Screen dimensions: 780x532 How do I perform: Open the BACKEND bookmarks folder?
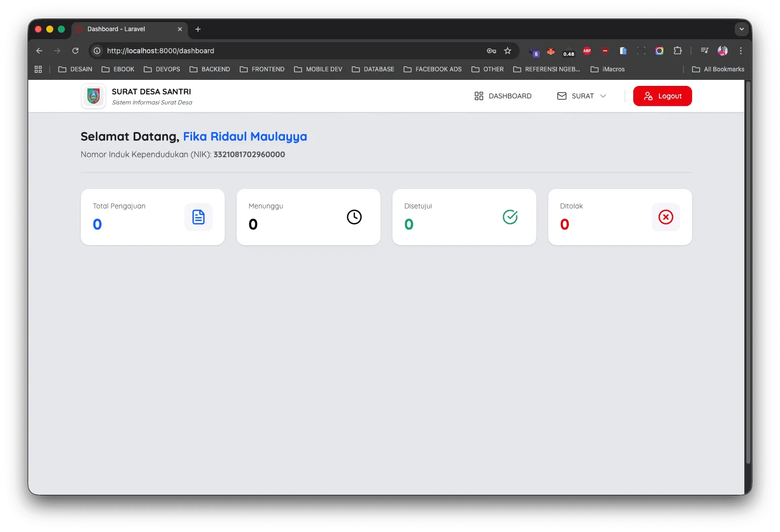tap(210, 69)
